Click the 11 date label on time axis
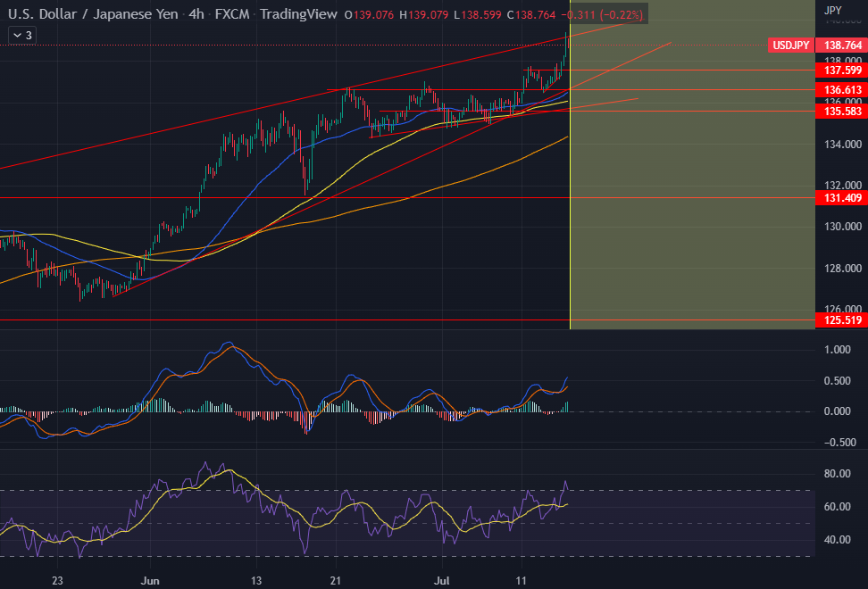Screen dimensions: 868x589 (521, 581)
